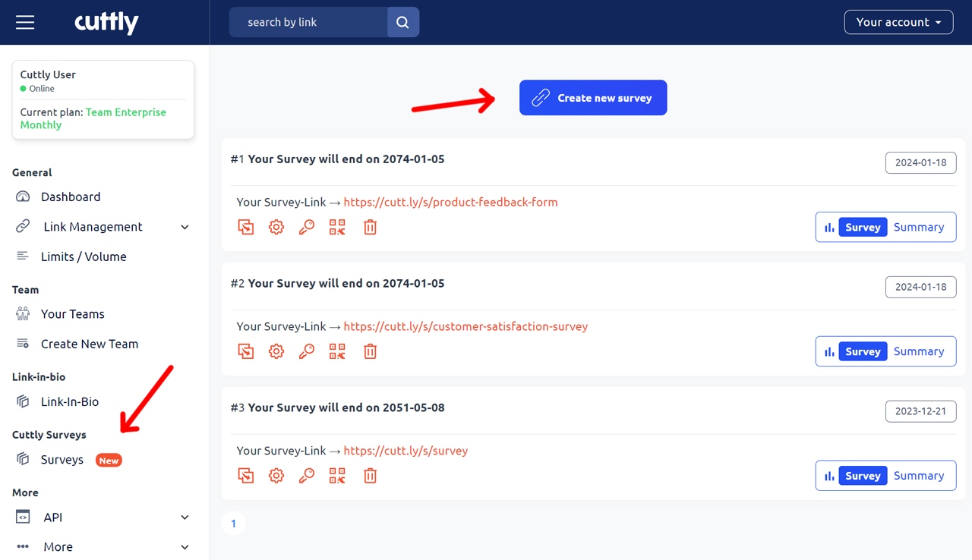Viewport: 972px width, 560px height.
Task: Click the Dashboard gauge icon
Action: click(x=23, y=197)
